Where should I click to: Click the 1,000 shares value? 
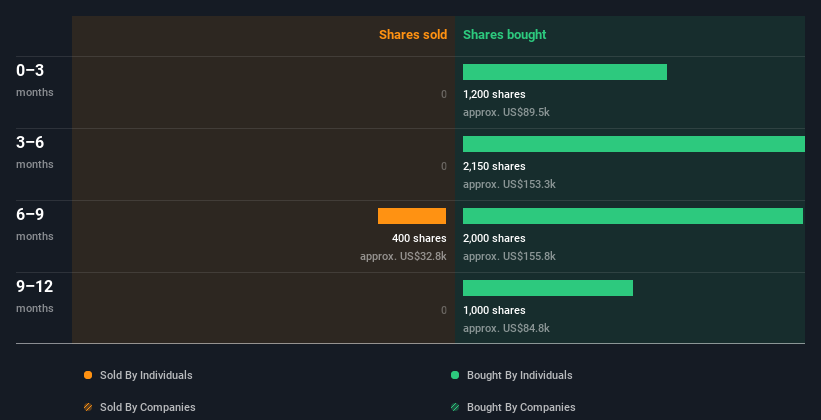click(x=494, y=310)
